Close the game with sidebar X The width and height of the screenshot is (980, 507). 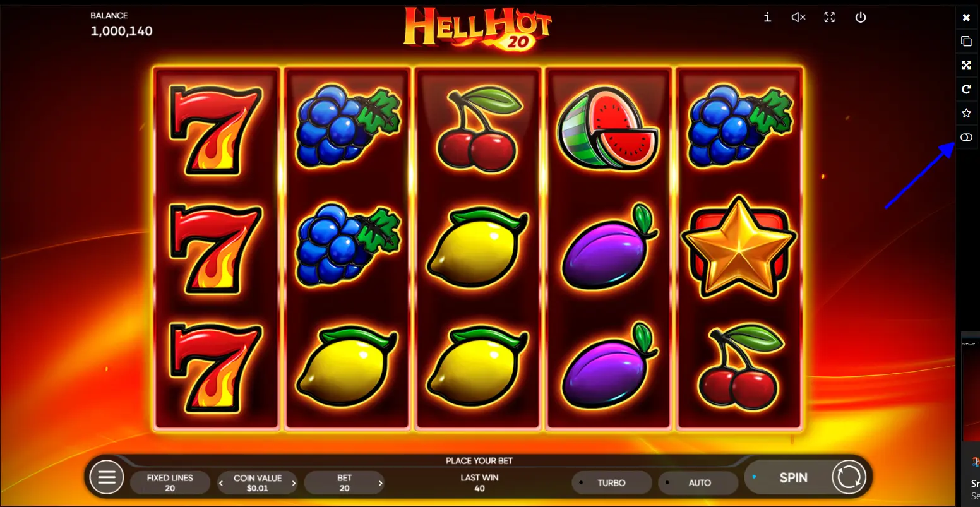coord(966,17)
